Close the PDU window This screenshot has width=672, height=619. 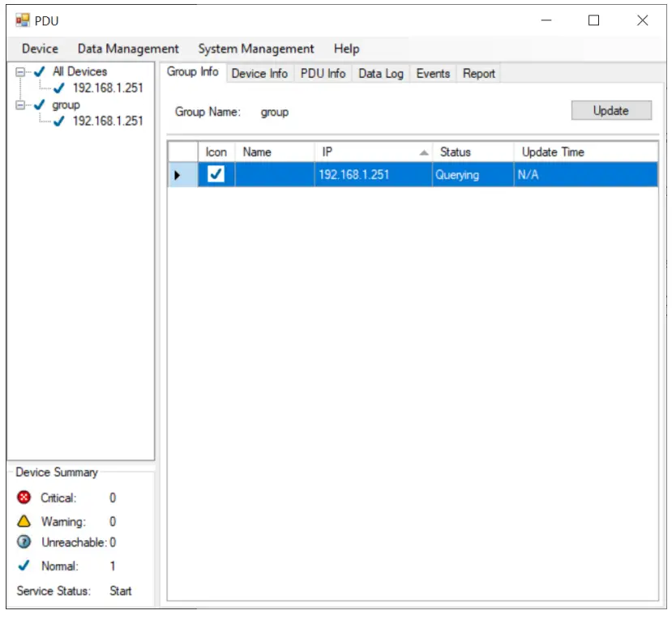643,20
